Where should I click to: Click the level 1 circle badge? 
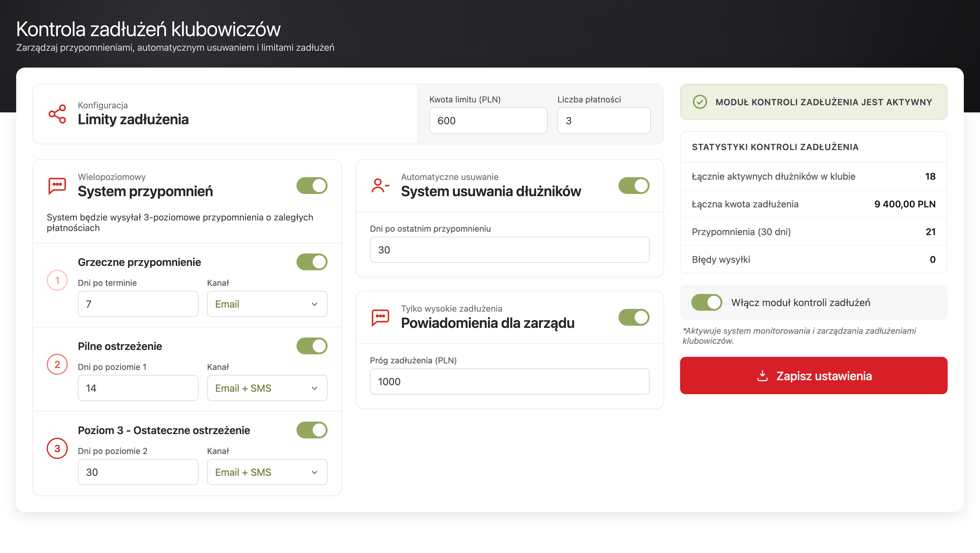pyautogui.click(x=57, y=280)
